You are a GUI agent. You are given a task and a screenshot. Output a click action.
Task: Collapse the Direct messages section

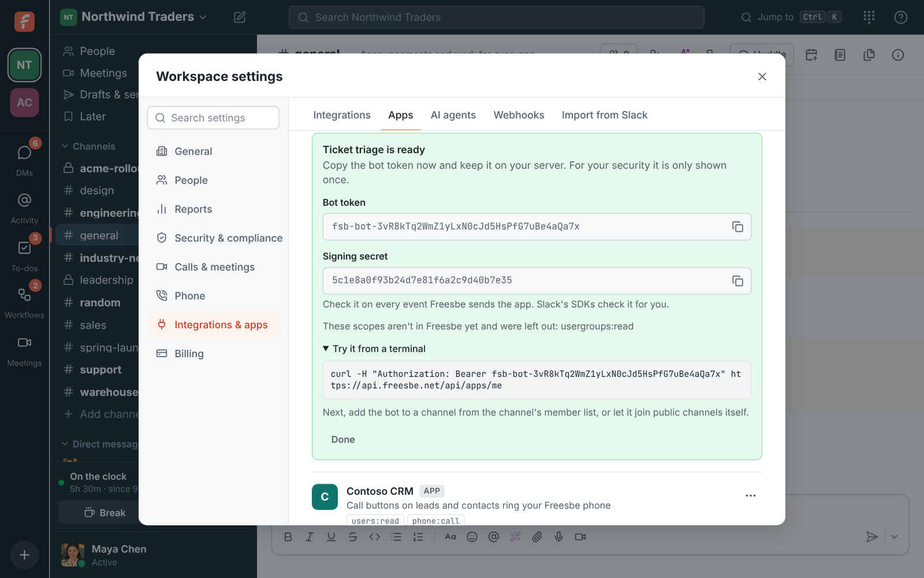coord(100,444)
